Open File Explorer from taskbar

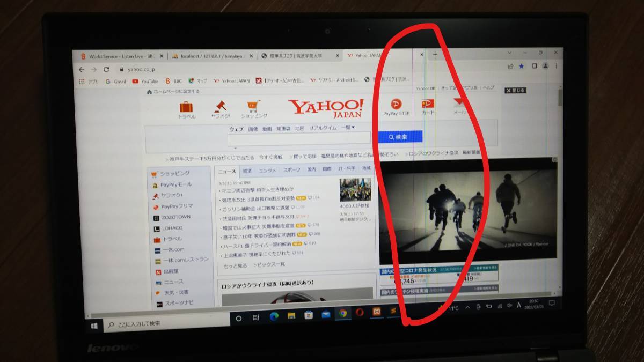point(291,315)
